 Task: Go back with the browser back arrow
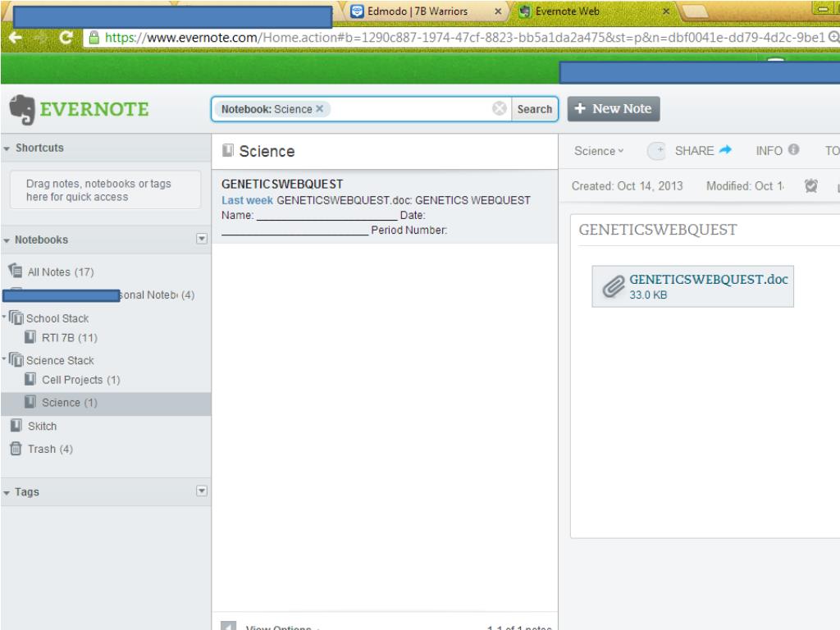coord(16,37)
